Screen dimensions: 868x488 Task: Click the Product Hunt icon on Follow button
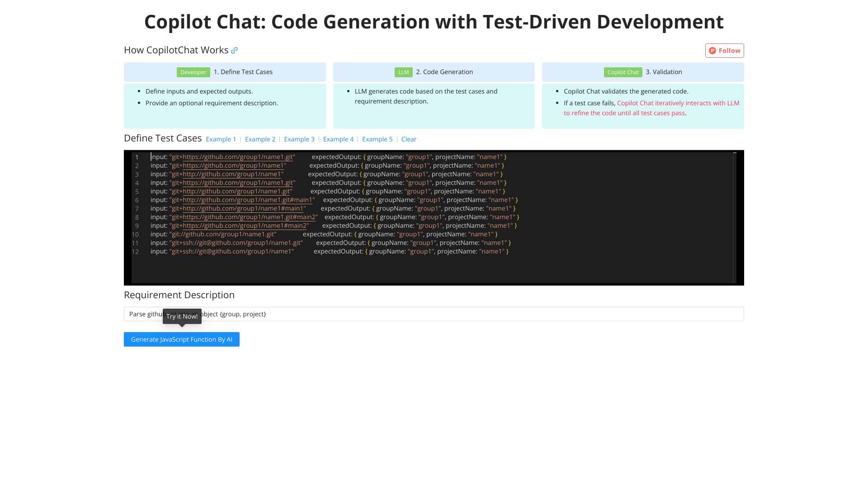coord(712,51)
